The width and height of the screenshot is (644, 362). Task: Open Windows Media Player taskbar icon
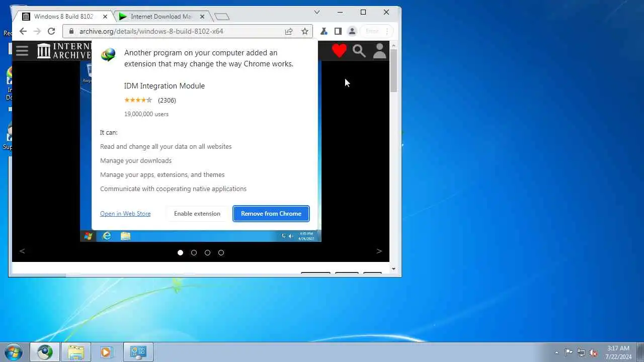click(106, 352)
